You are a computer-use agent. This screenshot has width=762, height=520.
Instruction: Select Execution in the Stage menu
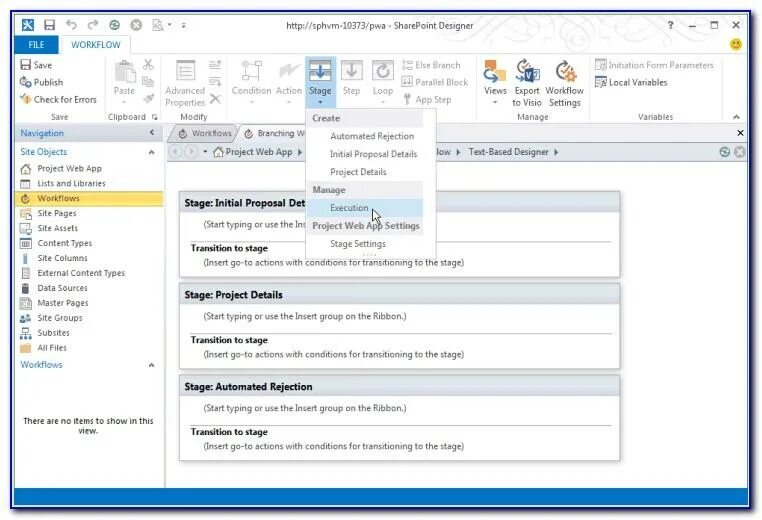[x=364, y=208]
